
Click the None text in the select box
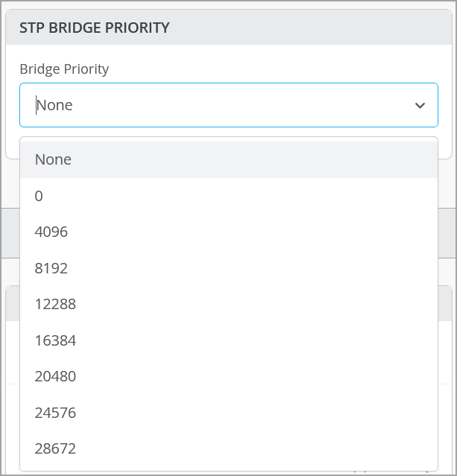[x=54, y=105]
